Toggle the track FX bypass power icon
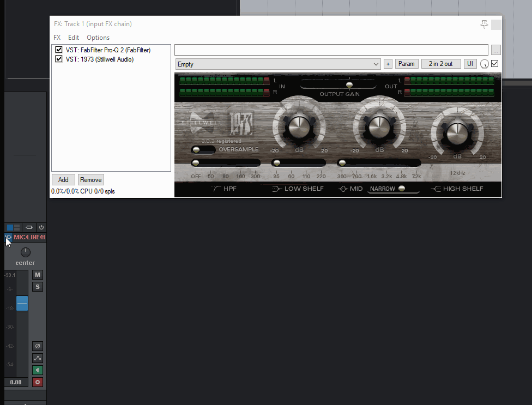Viewport: 532px width, 405px height. click(41, 227)
